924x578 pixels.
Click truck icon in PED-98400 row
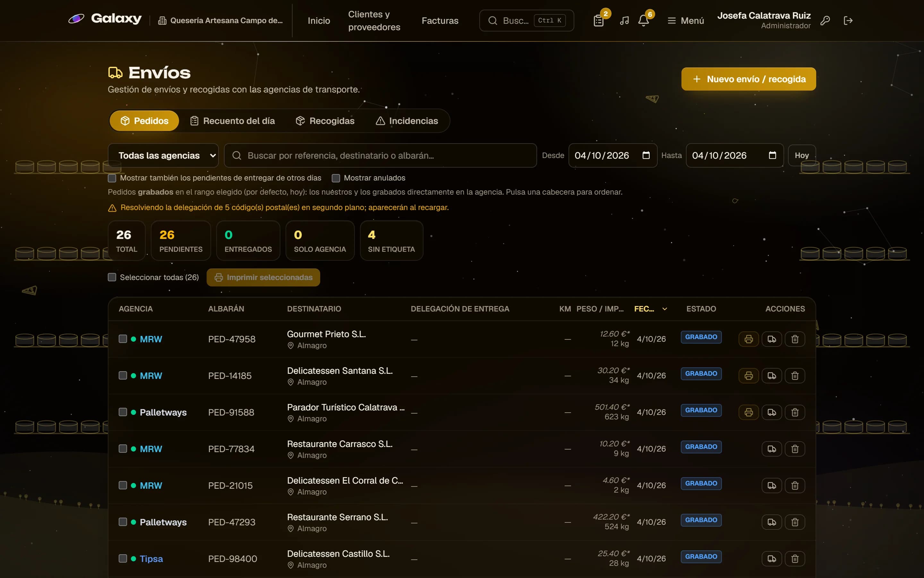click(772, 559)
